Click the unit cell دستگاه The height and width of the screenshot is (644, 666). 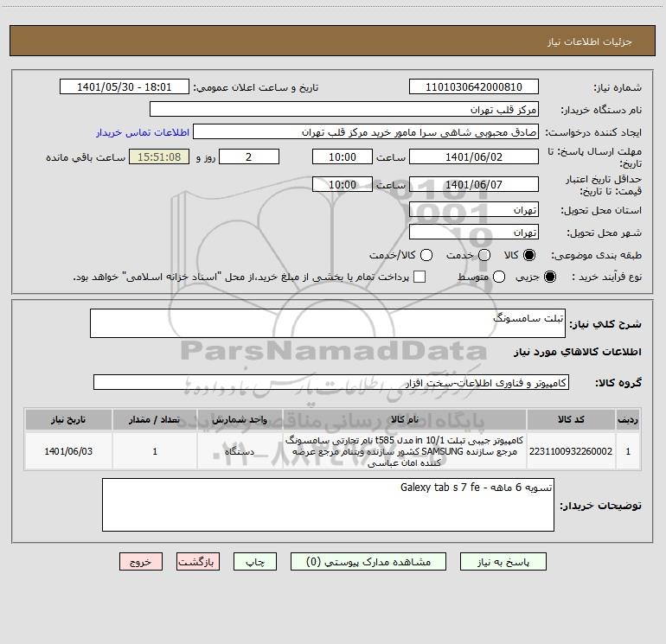[240, 451]
